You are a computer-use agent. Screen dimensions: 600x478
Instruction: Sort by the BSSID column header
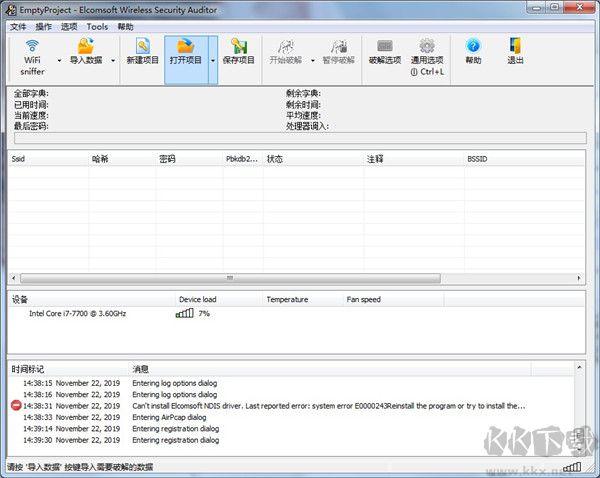[524, 159]
